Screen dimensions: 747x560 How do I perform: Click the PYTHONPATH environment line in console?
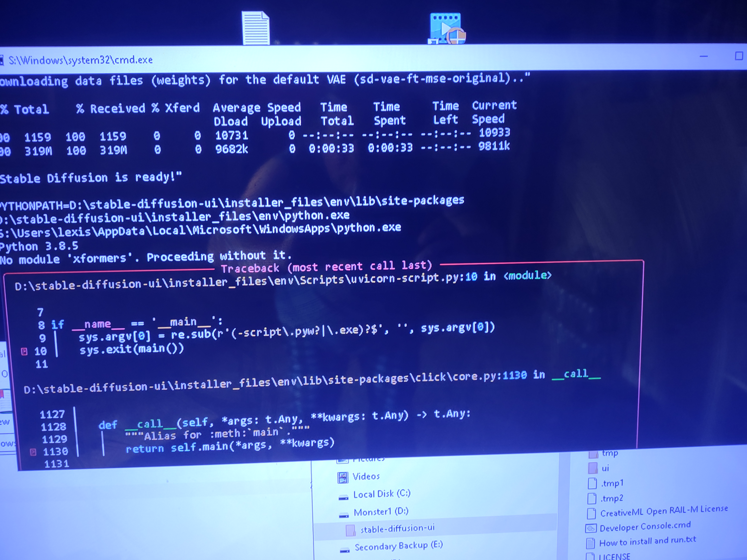pos(232,203)
